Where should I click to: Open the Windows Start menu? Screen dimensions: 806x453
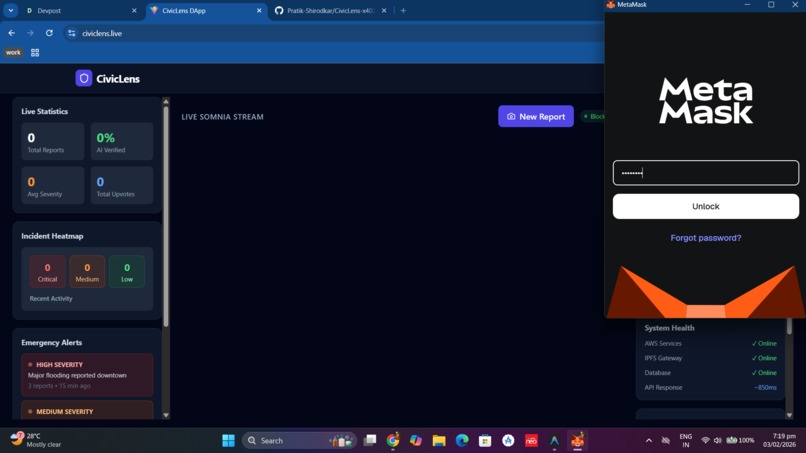228,441
